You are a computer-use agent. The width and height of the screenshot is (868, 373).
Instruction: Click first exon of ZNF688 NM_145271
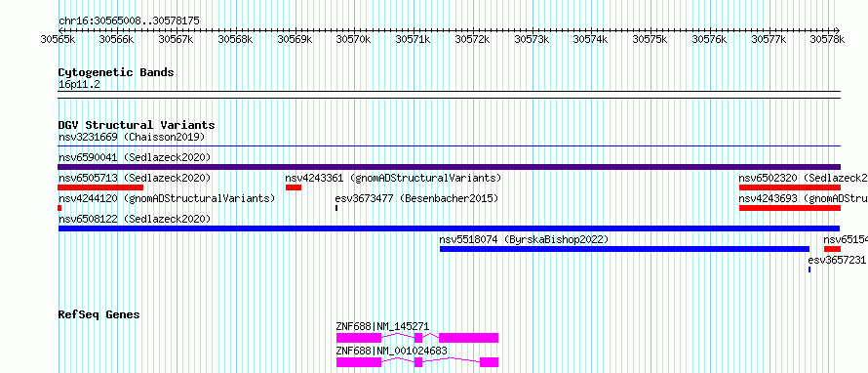359,338
